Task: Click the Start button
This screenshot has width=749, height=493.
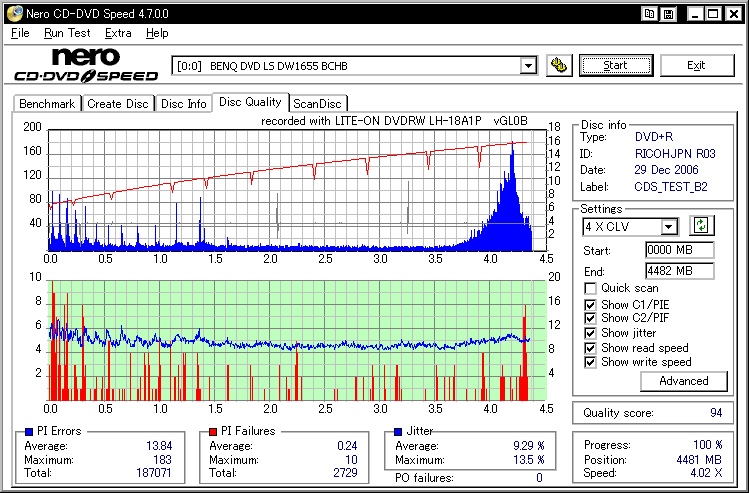Action: [x=616, y=65]
